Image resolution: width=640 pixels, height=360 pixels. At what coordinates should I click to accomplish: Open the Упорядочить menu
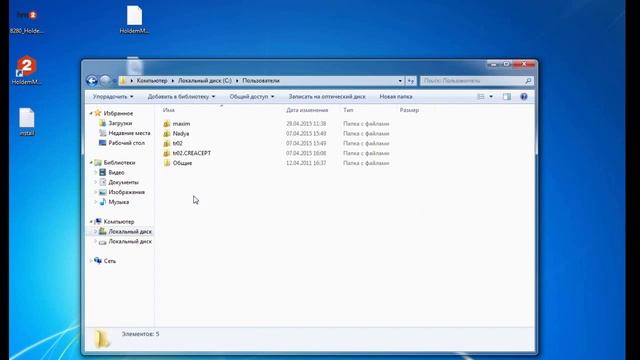click(113, 97)
